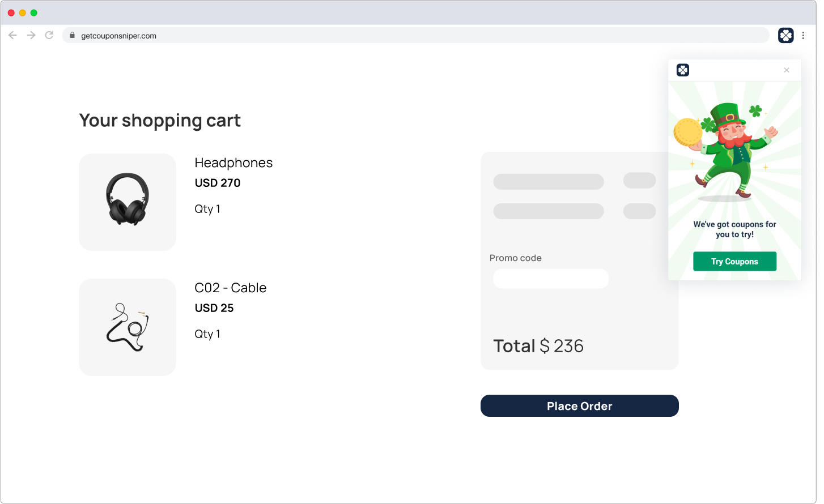Close the coupon popup with the X
This screenshot has width=824, height=504.
786,70
